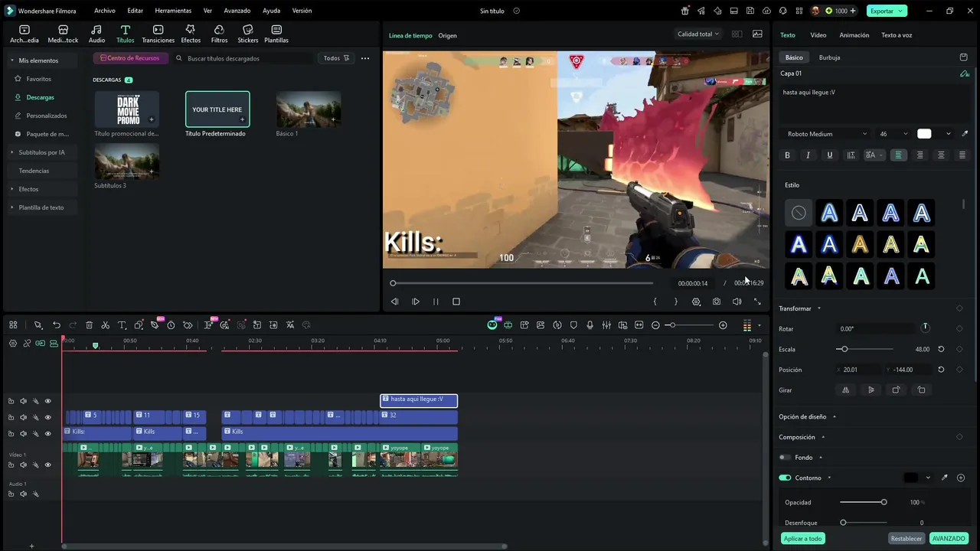Image resolution: width=980 pixels, height=551 pixels.
Task: Select the Título Predeterminado thumbnail
Action: (x=217, y=109)
